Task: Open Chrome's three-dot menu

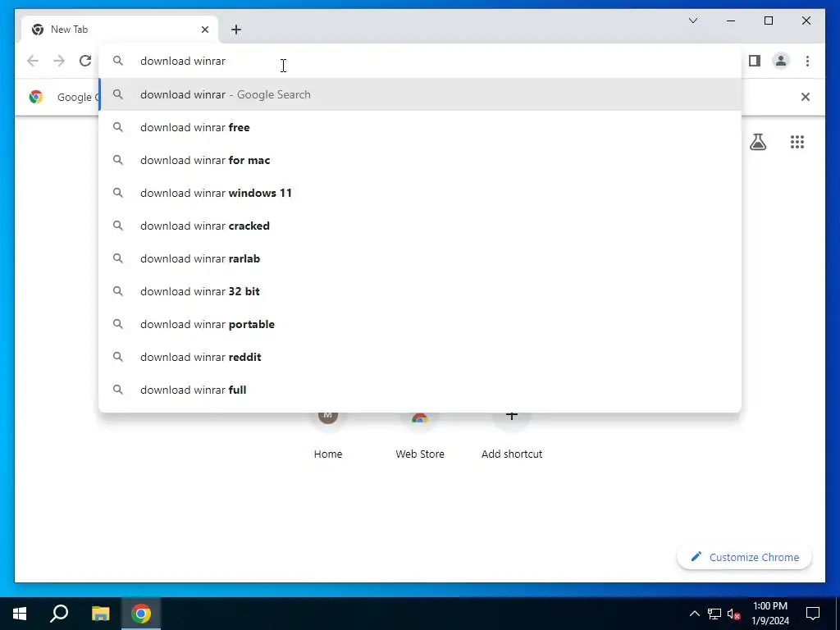Action: pyautogui.click(x=807, y=61)
